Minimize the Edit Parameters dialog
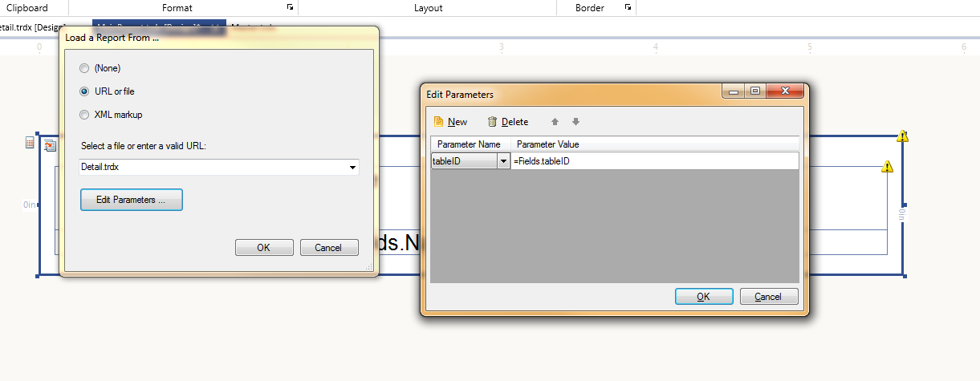Screen dimensions: 980x381 pos(732,91)
